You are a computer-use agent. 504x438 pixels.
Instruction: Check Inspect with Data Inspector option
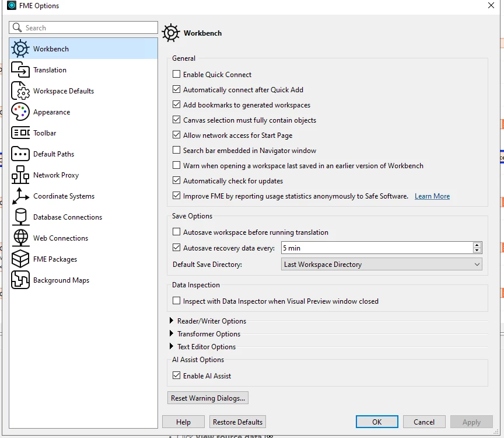tap(177, 301)
